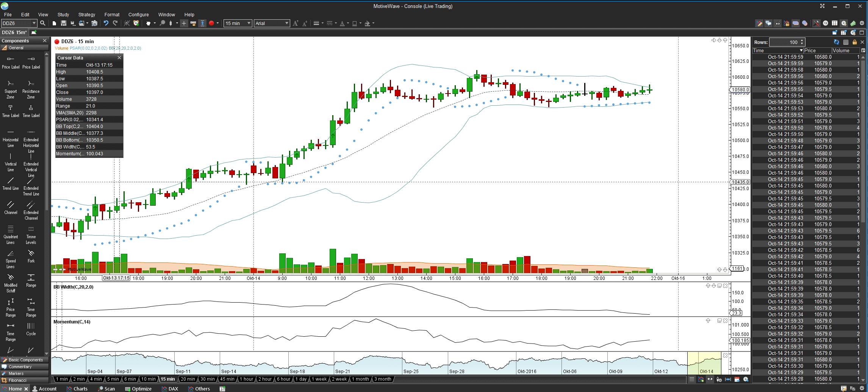The width and height of the screenshot is (868, 392).
Task: Sort by the Time column header
Action: click(778, 50)
